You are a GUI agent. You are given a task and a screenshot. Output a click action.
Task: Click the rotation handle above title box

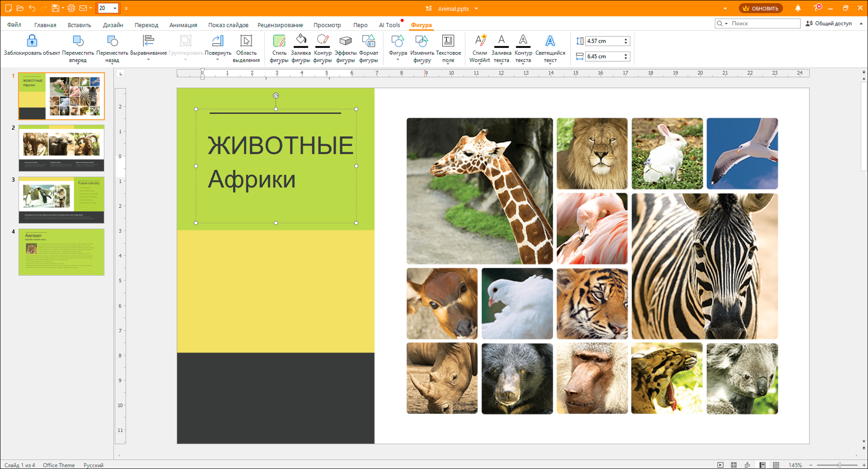click(x=276, y=96)
